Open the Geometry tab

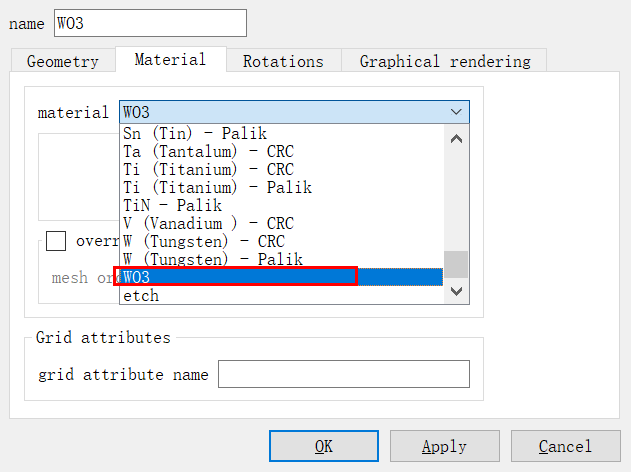[x=63, y=60]
